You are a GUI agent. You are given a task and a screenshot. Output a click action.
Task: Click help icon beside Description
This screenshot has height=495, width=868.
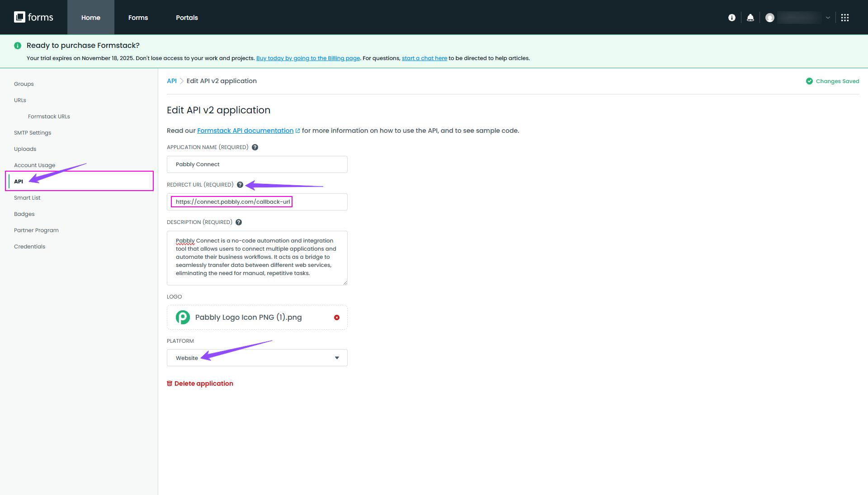coord(239,222)
